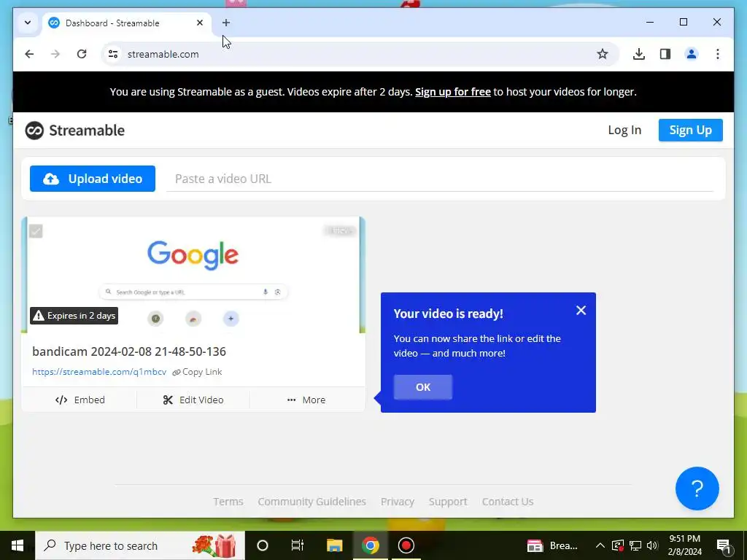Open File Explorer from taskbar
The height and width of the screenshot is (560, 747).
pos(334,545)
